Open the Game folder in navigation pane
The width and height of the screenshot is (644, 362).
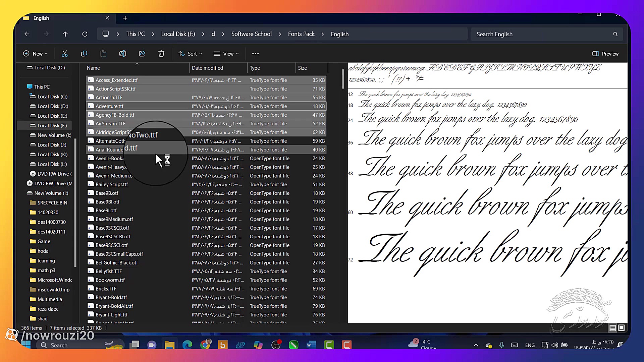click(44, 242)
